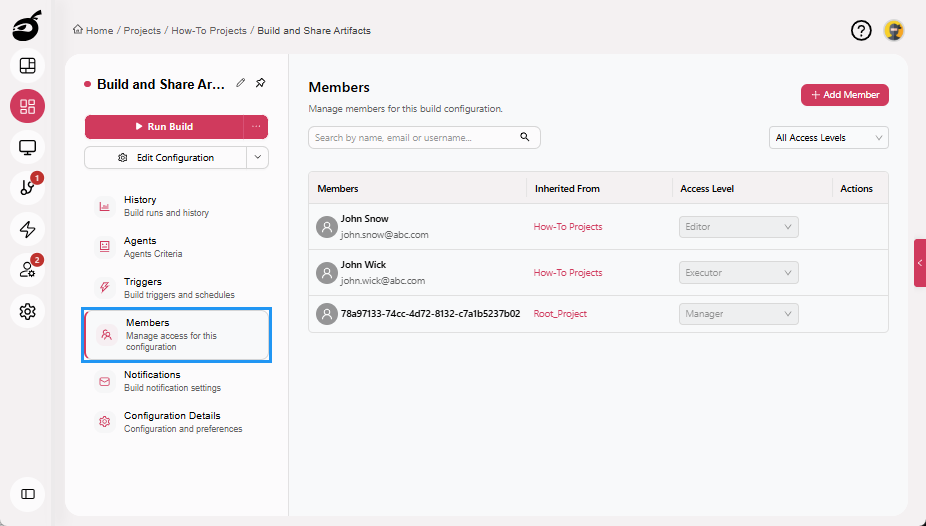Image resolution: width=926 pixels, height=526 pixels.
Task: Open the lightning bolt icon in sidebar
Action: coord(28,229)
